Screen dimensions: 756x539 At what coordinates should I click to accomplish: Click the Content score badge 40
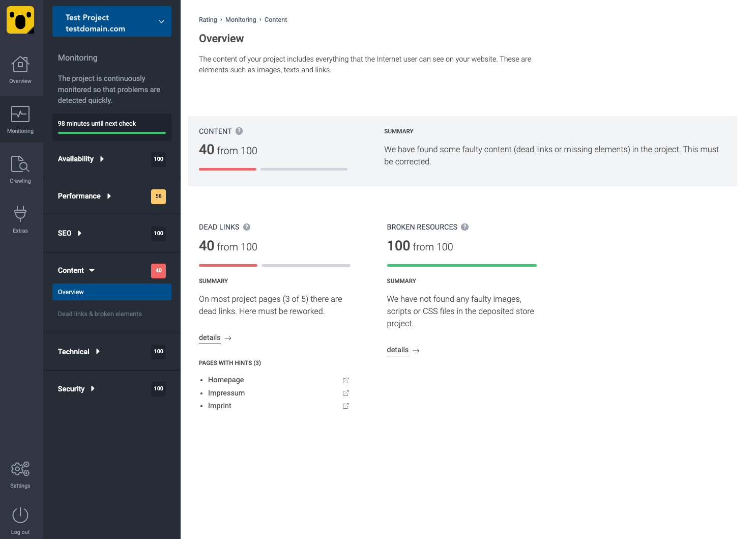tap(159, 271)
